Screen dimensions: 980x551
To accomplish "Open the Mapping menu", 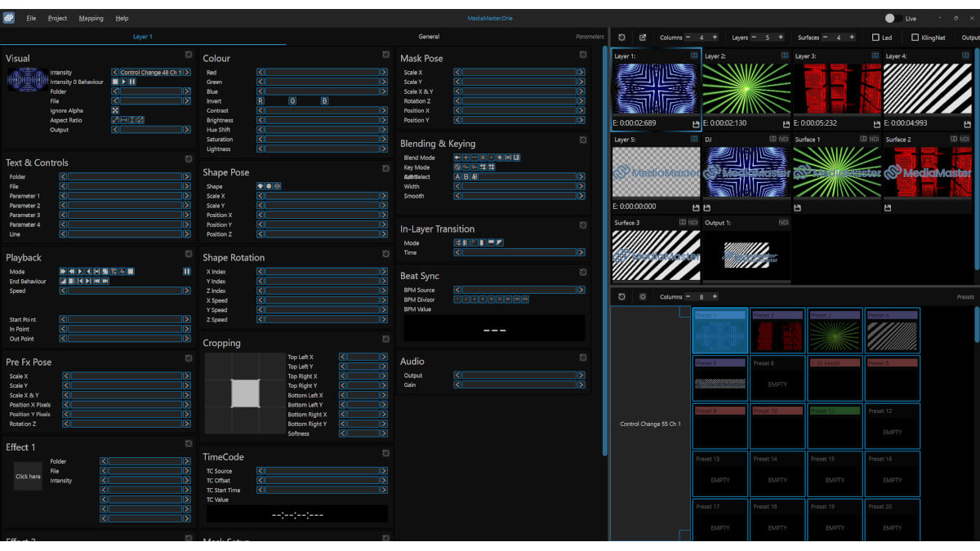I will (91, 18).
